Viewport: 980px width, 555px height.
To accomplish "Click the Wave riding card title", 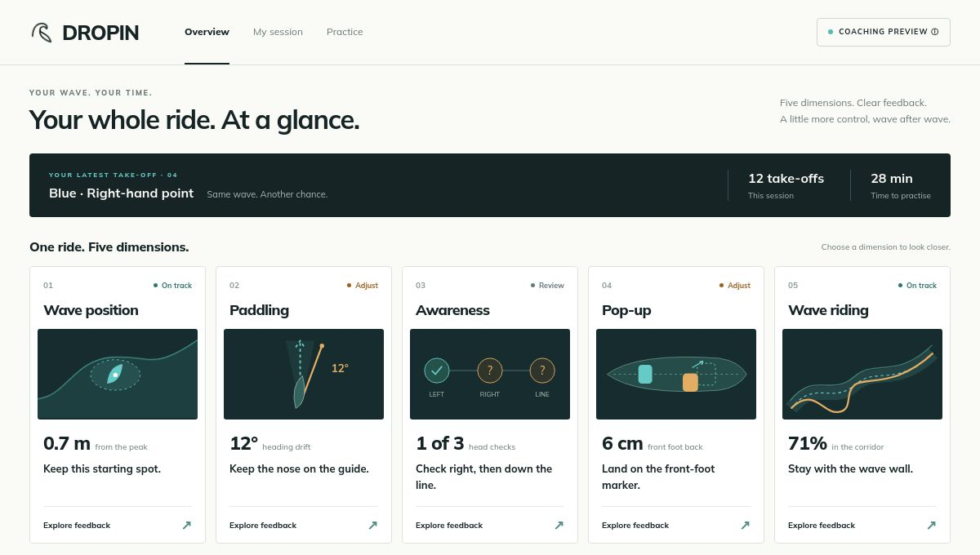I will pyautogui.click(x=828, y=310).
